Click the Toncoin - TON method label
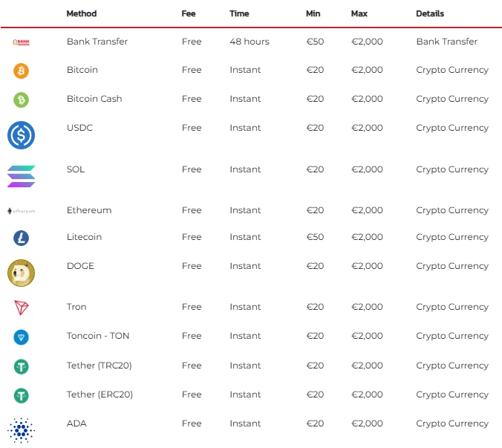Screen dimensions: 502x448 point(98,336)
